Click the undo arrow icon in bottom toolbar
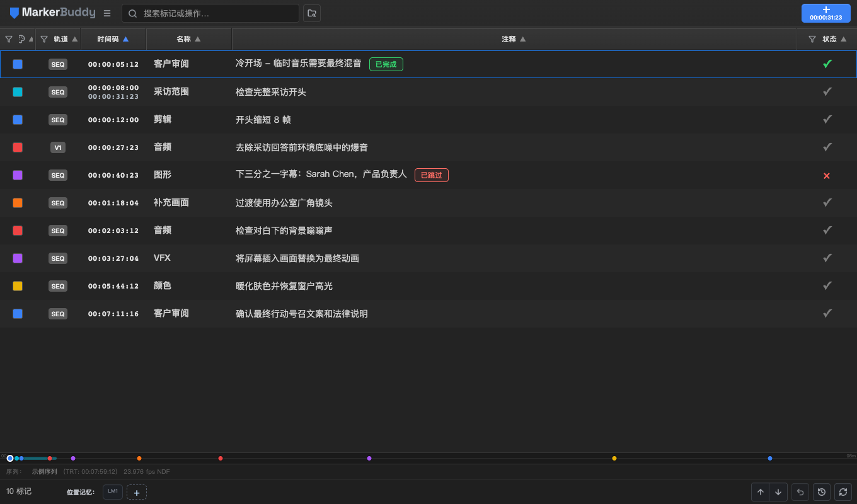The image size is (857, 504). [800, 492]
